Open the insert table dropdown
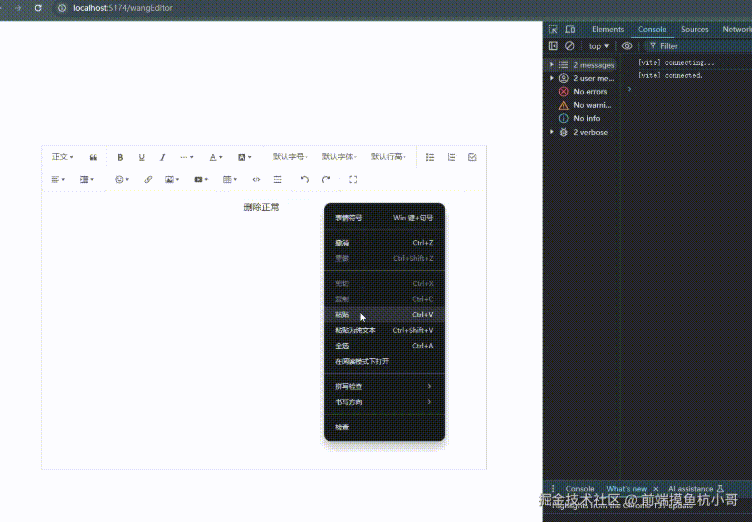 tap(230, 179)
